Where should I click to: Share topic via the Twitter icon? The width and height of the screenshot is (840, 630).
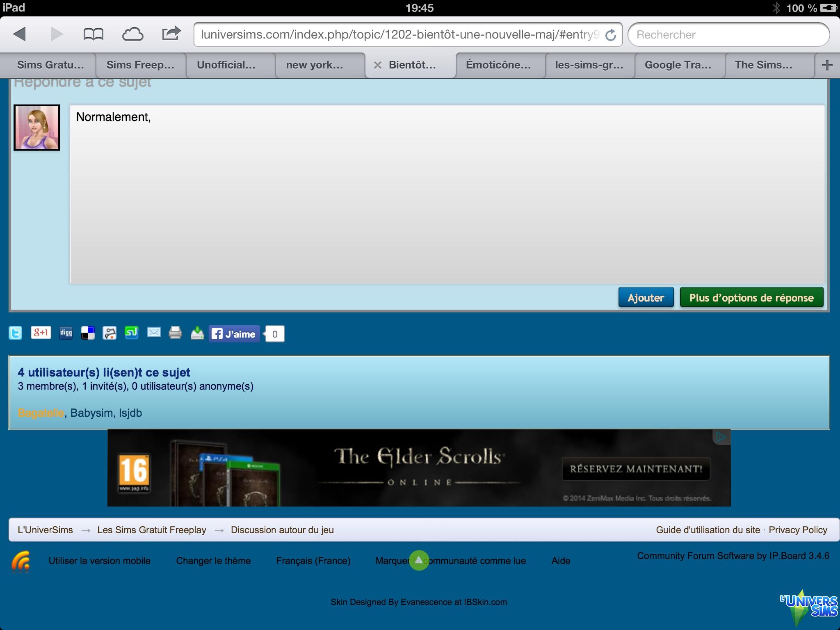tap(15, 333)
